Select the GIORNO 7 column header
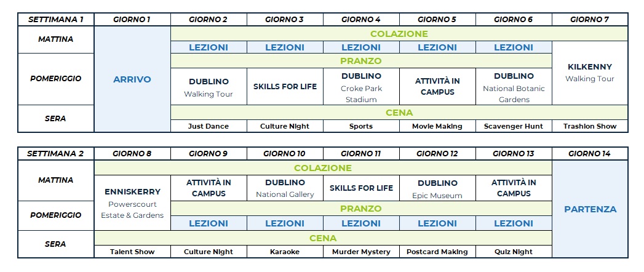644x272 pixels. coord(589,19)
